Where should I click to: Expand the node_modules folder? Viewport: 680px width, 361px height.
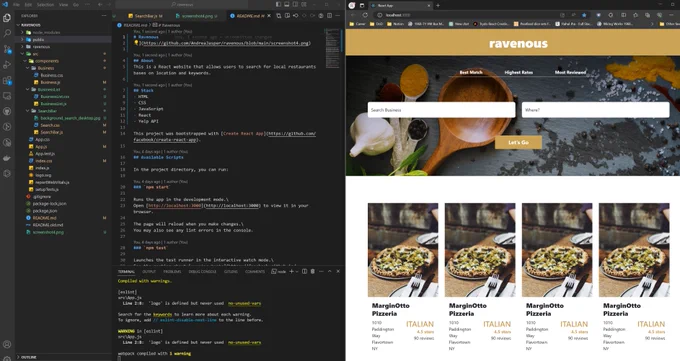click(23, 32)
